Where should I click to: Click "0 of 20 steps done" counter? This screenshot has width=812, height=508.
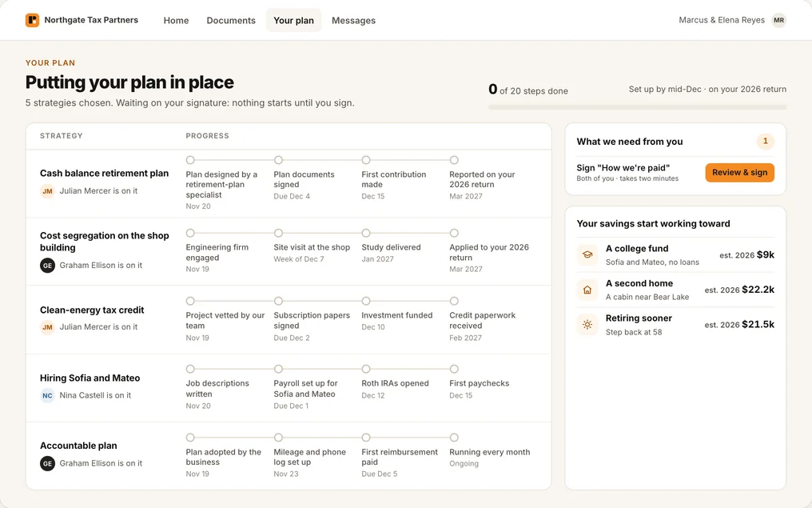click(528, 90)
